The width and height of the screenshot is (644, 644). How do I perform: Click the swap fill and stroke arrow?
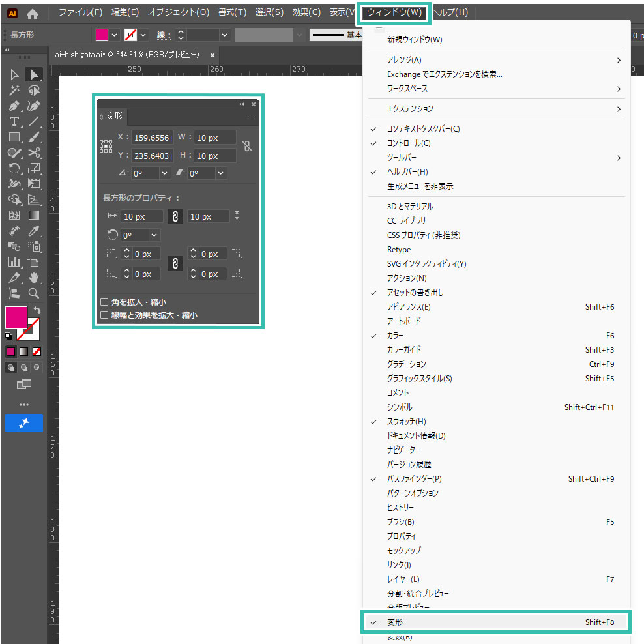point(37,311)
